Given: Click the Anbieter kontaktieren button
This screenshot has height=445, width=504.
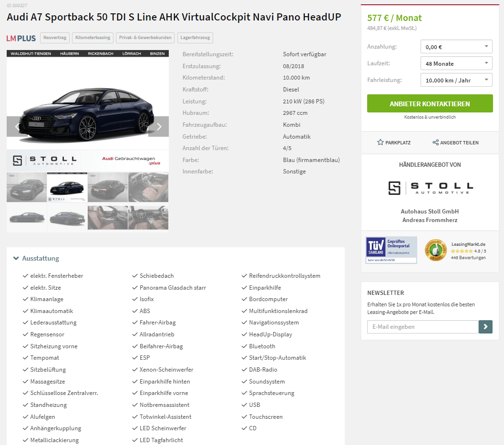Looking at the screenshot, I should (x=430, y=103).
